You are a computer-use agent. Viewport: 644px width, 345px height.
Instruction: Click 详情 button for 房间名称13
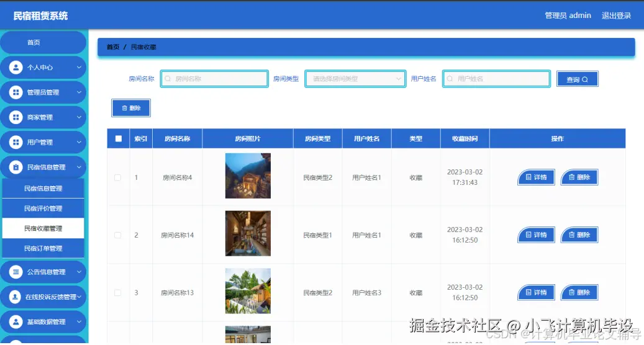(536, 292)
